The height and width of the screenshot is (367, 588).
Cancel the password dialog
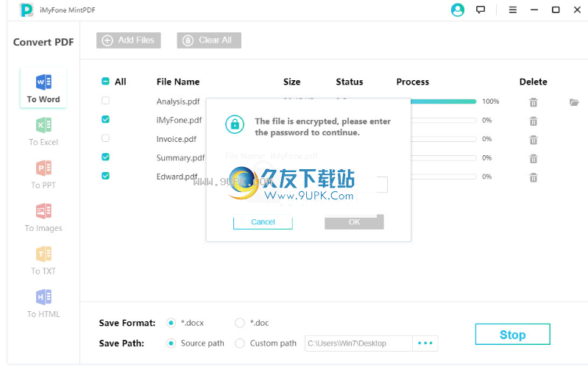(263, 221)
